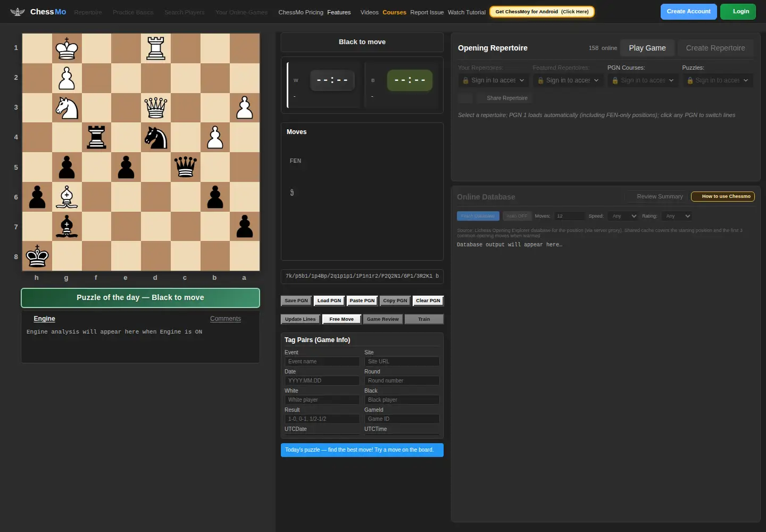Click the Moves count input field
The image size is (766, 532).
tap(569, 216)
